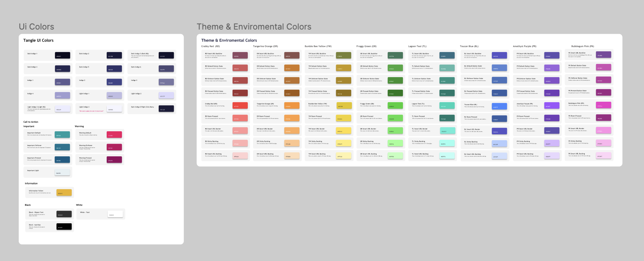The image size is (644, 261).
Task: Click the RD Smart URL Backline swatch
Action: pos(240,55)
